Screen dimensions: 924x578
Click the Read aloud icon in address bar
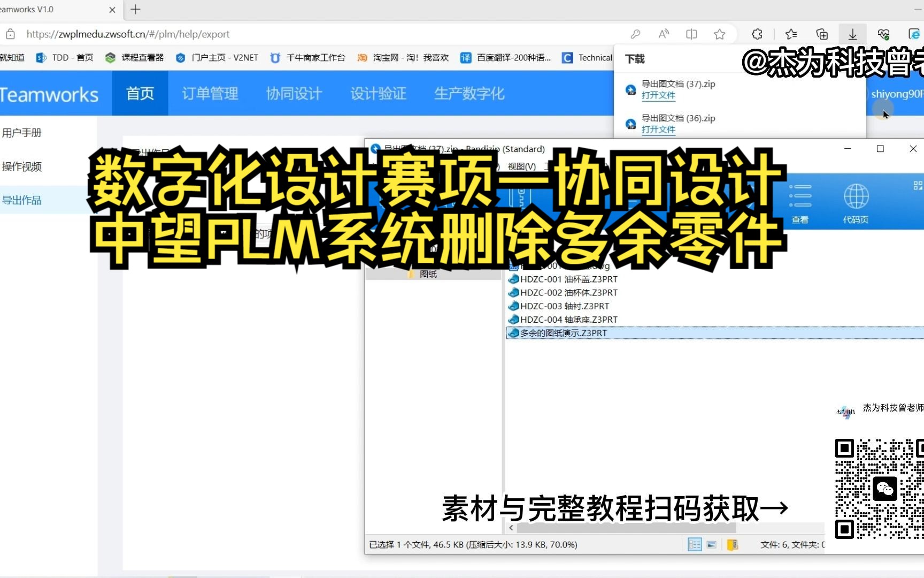coord(664,34)
